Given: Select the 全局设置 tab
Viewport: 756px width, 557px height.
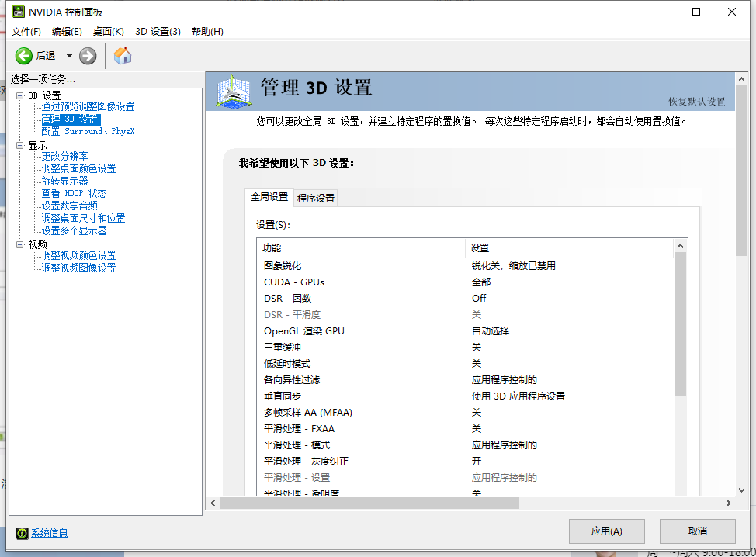Looking at the screenshot, I should click(x=269, y=197).
